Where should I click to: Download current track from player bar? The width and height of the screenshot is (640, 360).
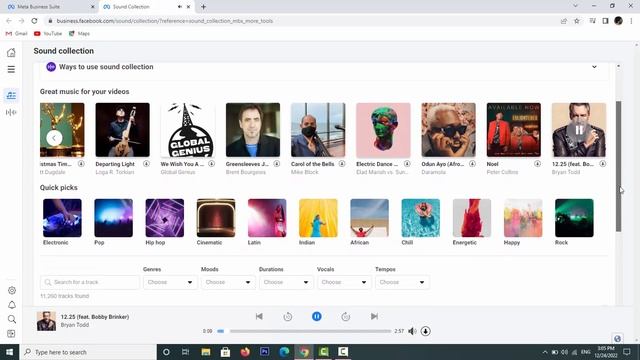click(426, 331)
